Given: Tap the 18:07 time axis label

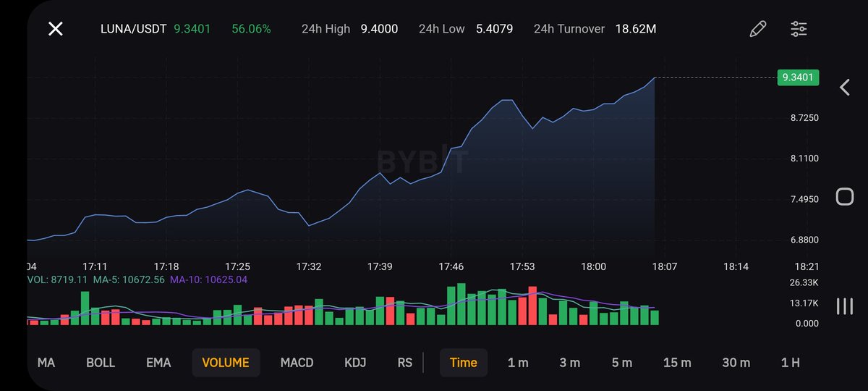Looking at the screenshot, I should point(665,266).
